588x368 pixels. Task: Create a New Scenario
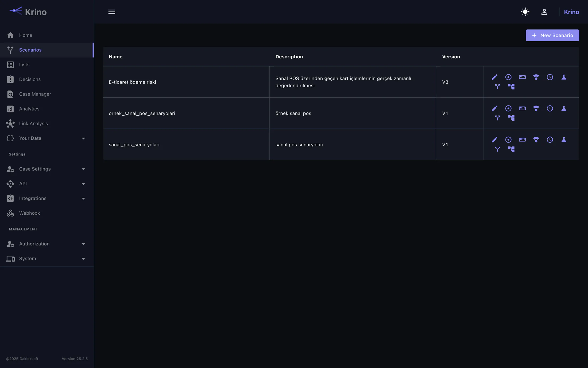click(552, 35)
